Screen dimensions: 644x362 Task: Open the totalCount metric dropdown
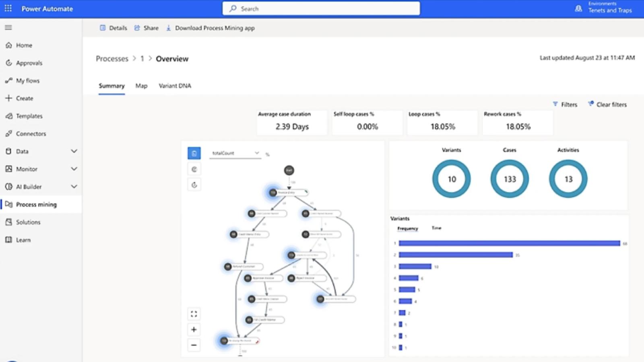point(235,153)
